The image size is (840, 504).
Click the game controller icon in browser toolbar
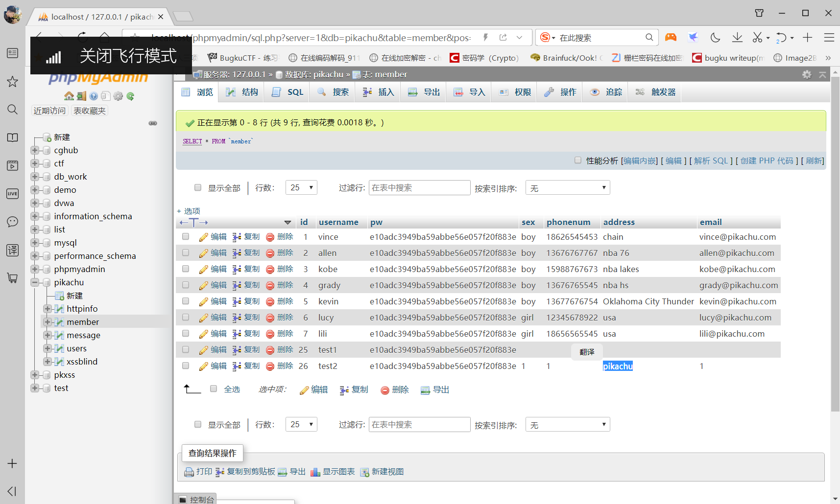coord(671,37)
